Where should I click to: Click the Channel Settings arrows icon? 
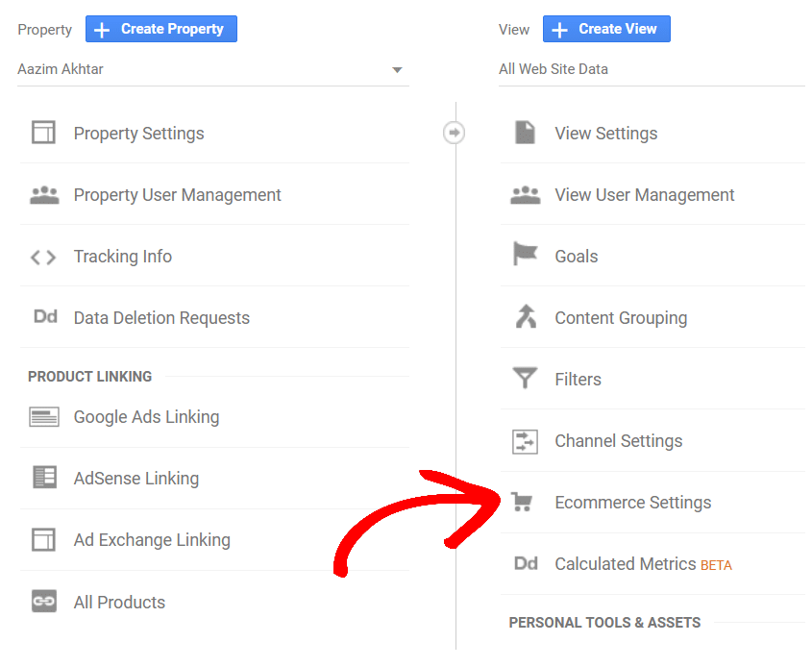tap(525, 442)
